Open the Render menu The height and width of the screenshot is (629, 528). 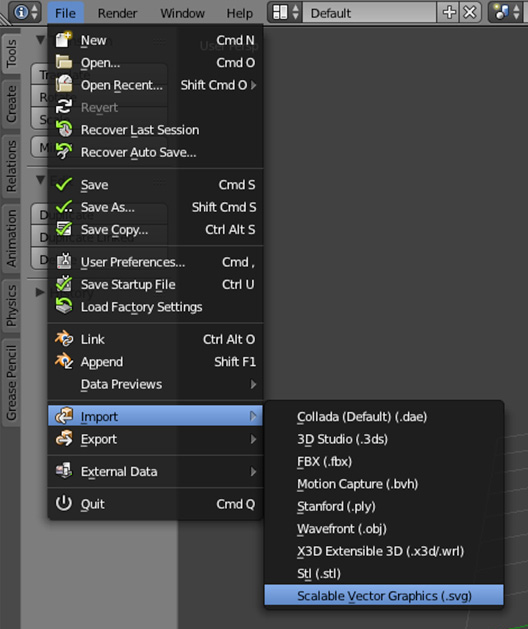coord(118,13)
